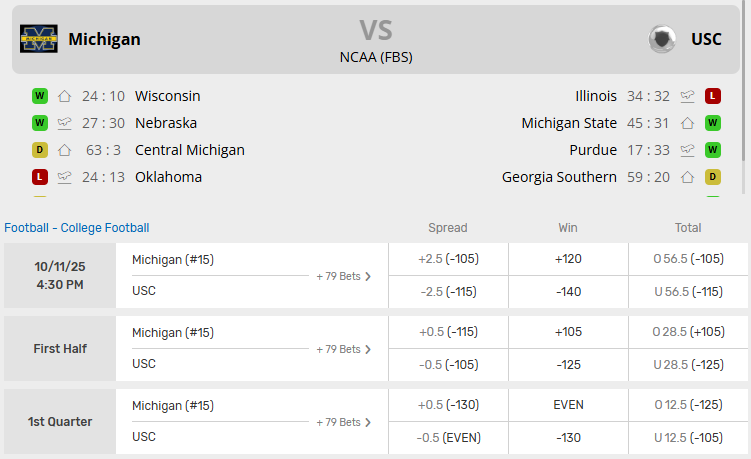
Task: Pick Over 56.5 (-105) game total
Action: click(x=688, y=259)
